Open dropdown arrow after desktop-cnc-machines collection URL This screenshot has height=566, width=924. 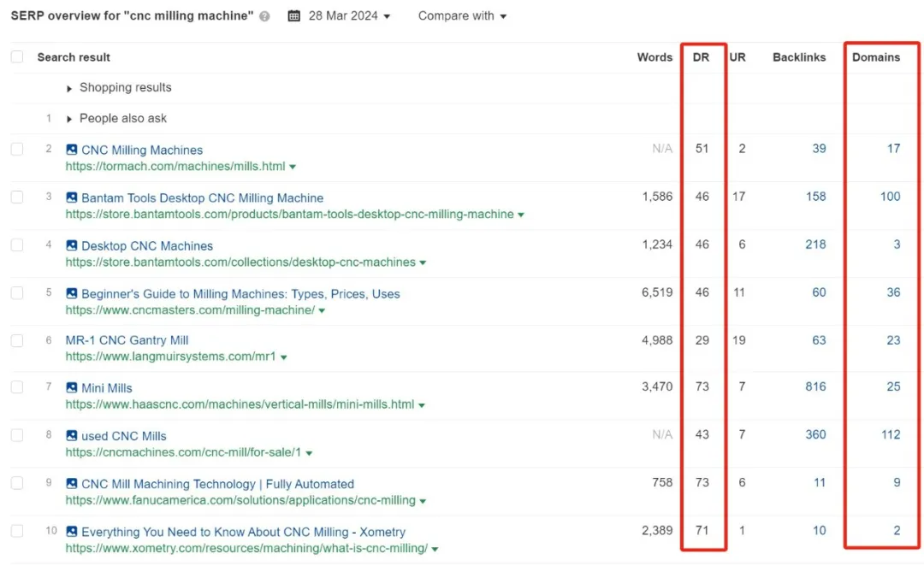[x=423, y=262]
